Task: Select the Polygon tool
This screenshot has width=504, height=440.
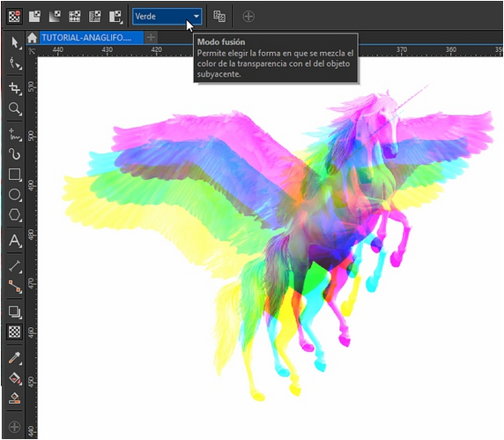Action: point(15,214)
